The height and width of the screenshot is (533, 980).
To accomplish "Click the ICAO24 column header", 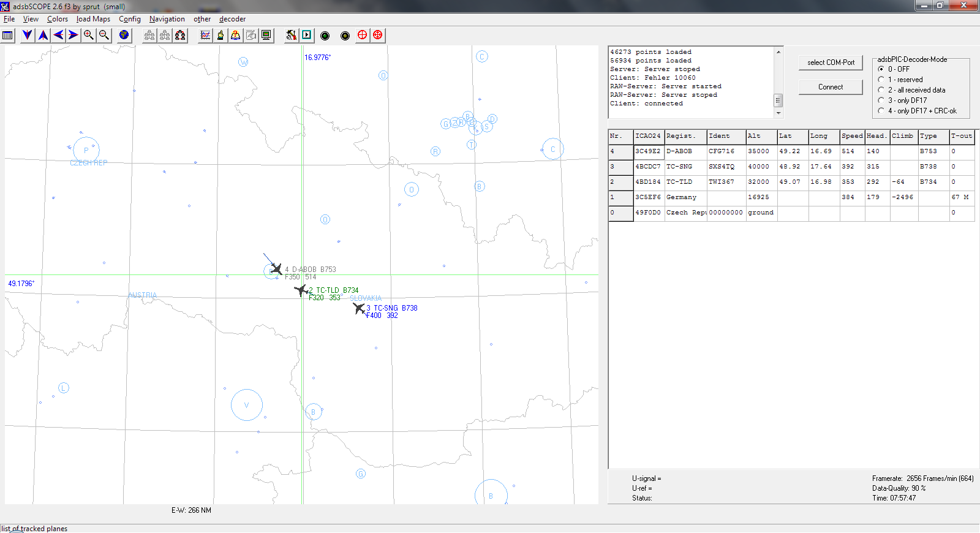I will [649, 137].
